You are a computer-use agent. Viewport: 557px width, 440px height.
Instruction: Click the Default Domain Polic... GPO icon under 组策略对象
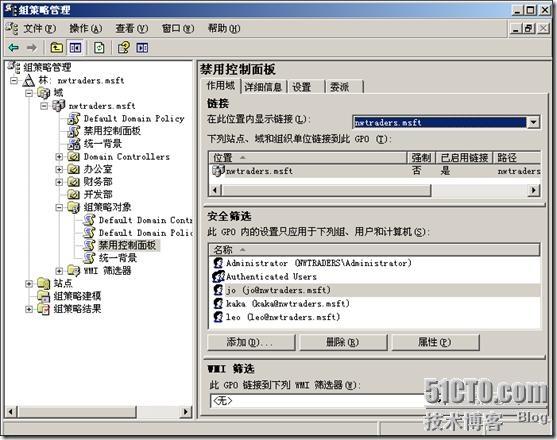pyautogui.click(x=89, y=233)
